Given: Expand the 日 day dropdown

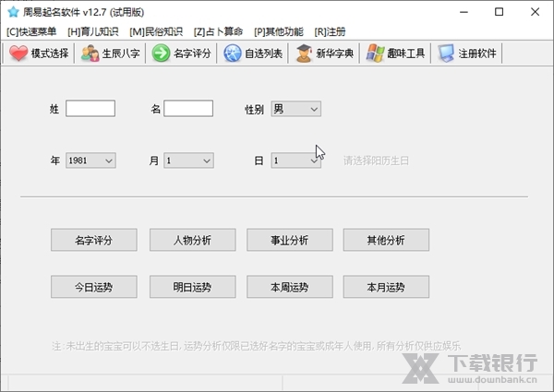Looking at the screenshot, I should (x=296, y=160).
